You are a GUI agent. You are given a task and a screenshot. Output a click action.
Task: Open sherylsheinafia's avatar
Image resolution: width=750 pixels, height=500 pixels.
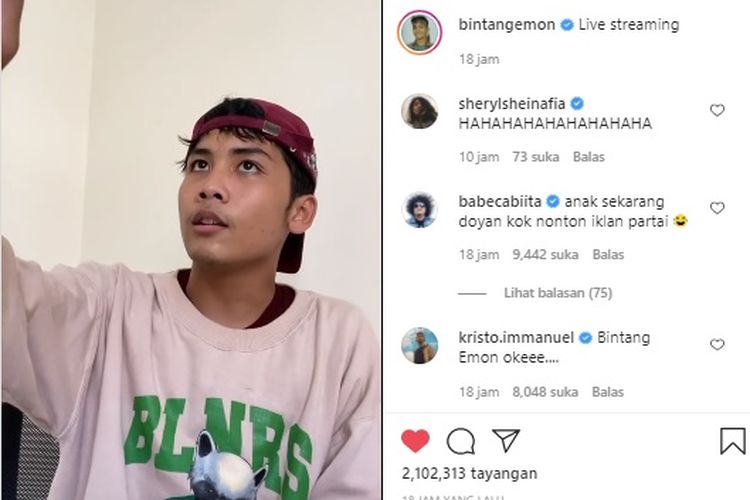[419, 111]
